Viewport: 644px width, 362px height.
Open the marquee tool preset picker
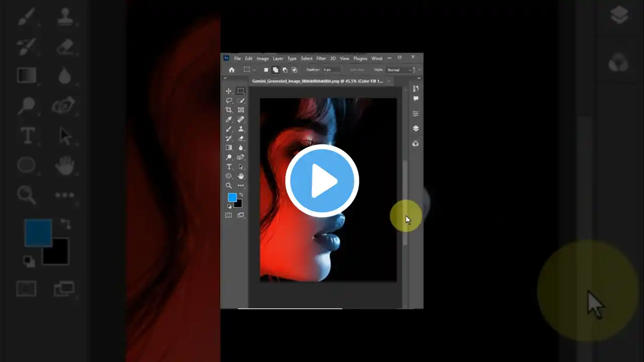(249, 70)
